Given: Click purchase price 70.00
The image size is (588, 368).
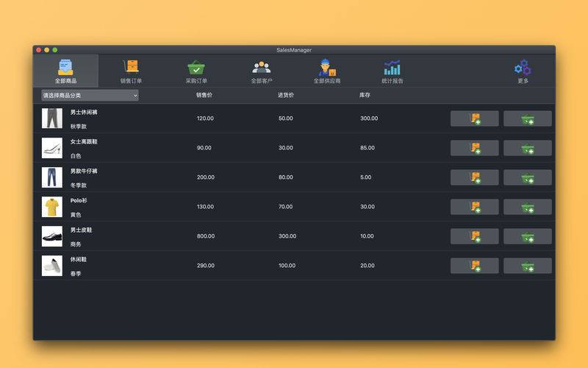Looking at the screenshot, I should point(286,207).
